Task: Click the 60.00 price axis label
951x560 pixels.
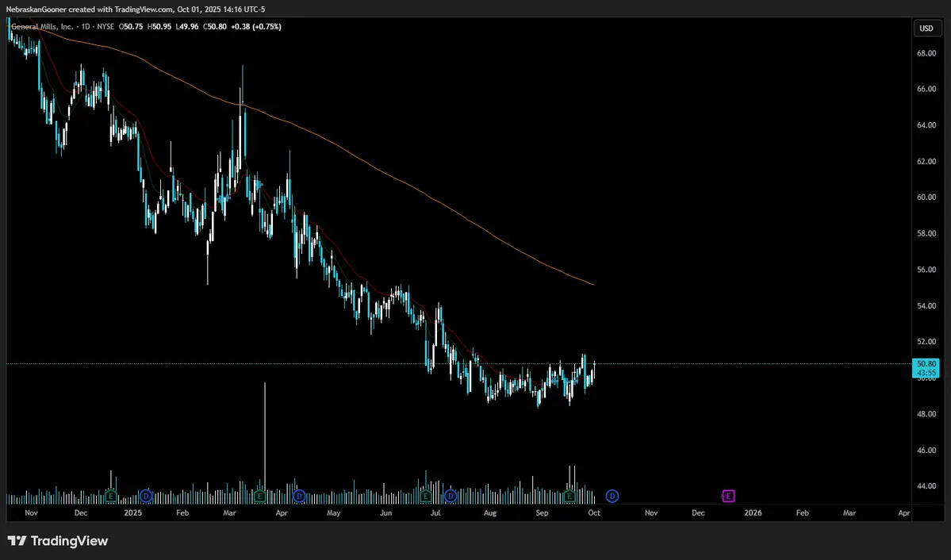Action: pos(926,198)
